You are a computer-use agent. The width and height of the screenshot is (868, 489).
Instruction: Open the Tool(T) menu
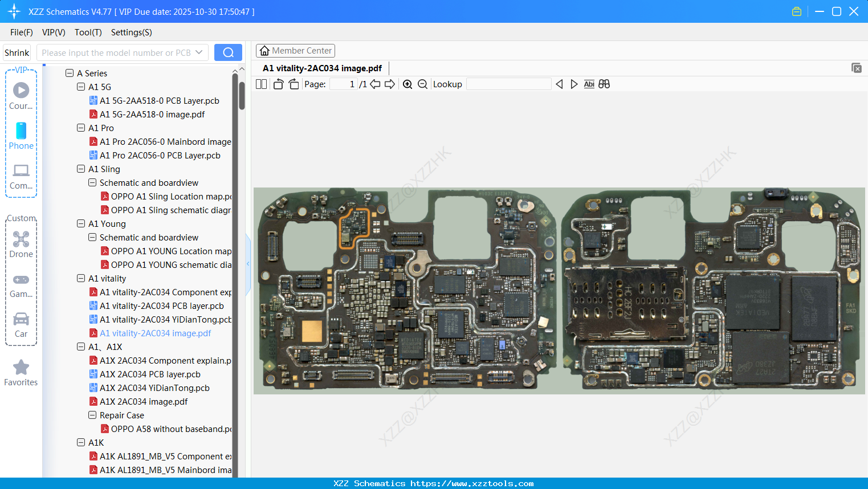(x=88, y=32)
